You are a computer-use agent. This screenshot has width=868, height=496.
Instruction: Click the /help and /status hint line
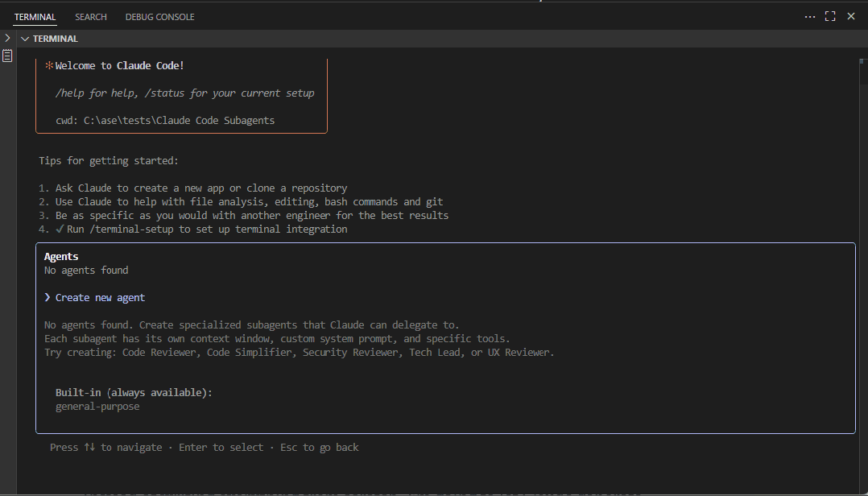point(185,93)
